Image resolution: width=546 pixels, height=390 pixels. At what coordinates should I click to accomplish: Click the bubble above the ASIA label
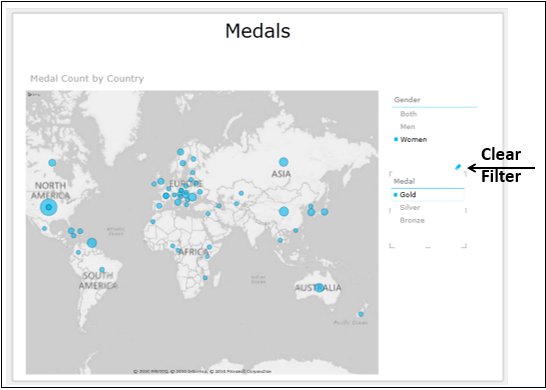click(283, 162)
